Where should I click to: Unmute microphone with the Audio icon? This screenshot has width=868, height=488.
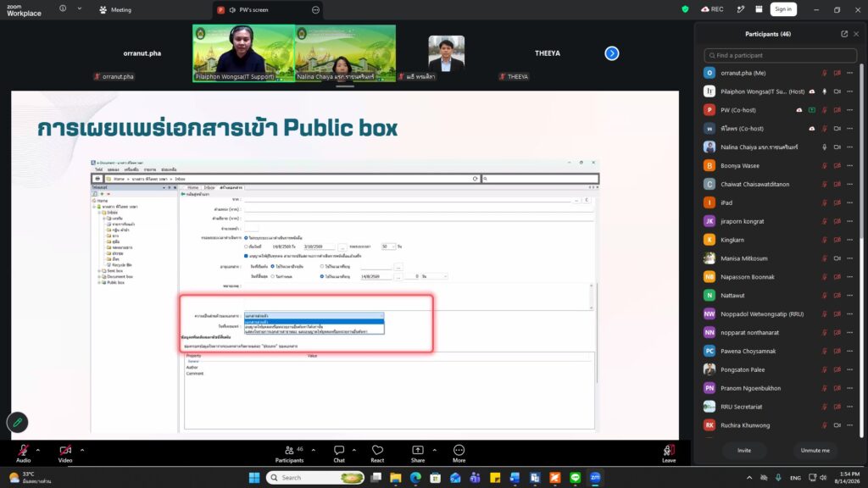click(x=23, y=451)
